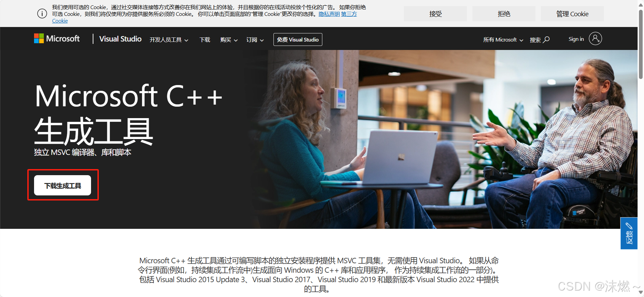Click the page vertical scrollbar thumb
Viewport: 644px width, 297px height.
pos(641,44)
